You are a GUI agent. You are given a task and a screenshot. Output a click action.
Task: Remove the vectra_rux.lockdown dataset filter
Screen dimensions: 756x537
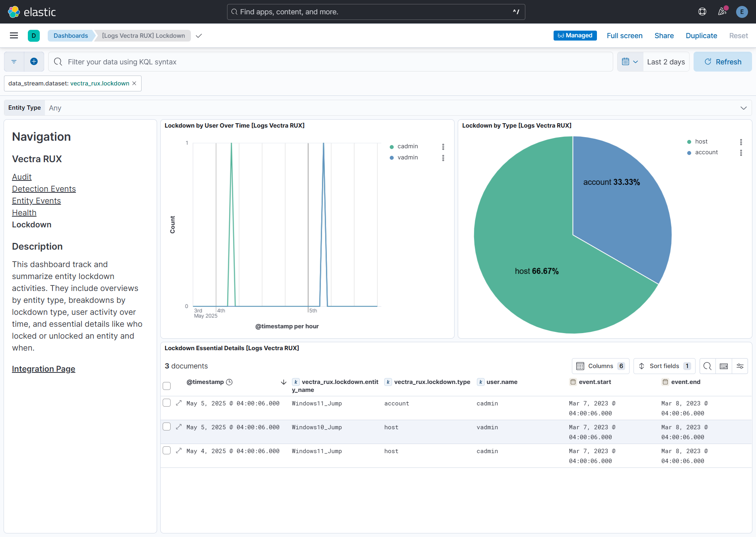(x=134, y=83)
